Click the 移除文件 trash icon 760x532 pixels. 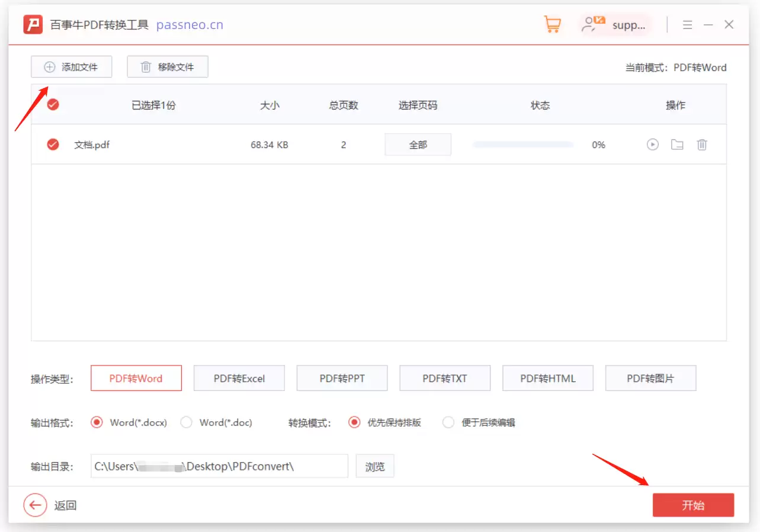point(145,66)
